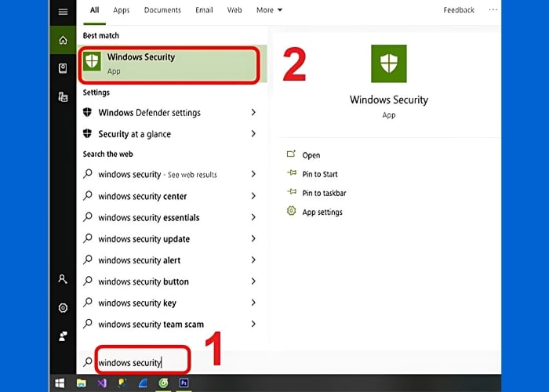Click the Feedback link
The height and width of the screenshot is (392, 549).
[x=459, y=10]
